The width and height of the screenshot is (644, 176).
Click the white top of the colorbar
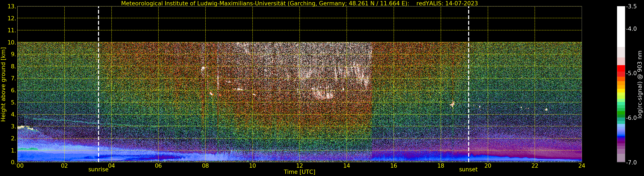tap(621, 26)
